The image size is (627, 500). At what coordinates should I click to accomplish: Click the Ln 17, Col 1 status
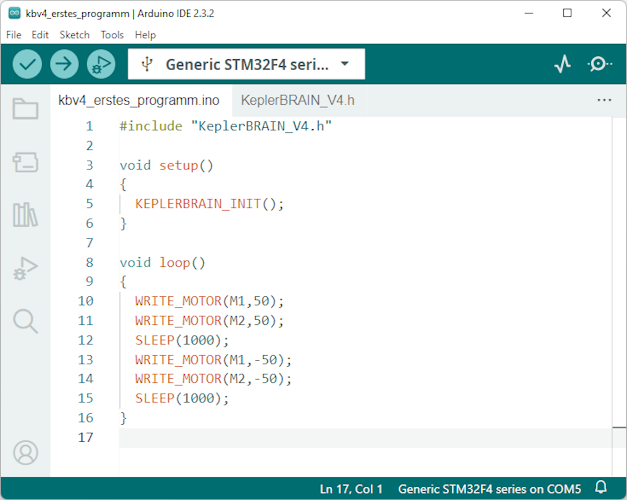[351, 489]
